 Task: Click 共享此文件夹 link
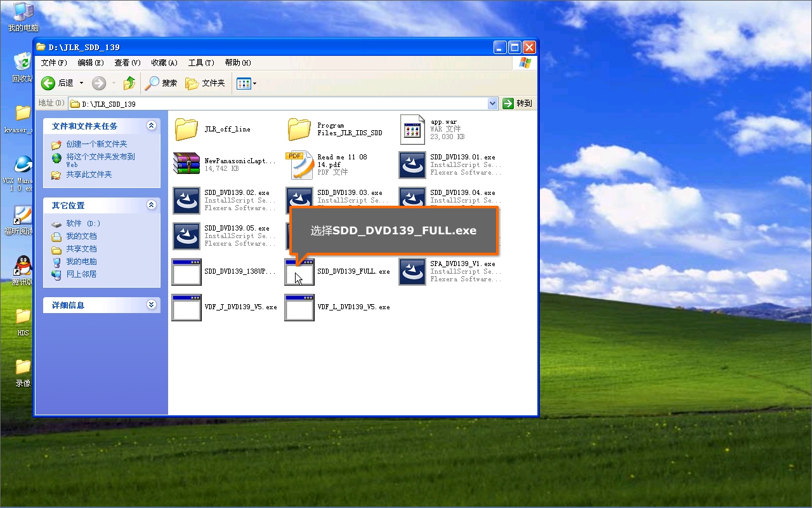pos(89,175)
